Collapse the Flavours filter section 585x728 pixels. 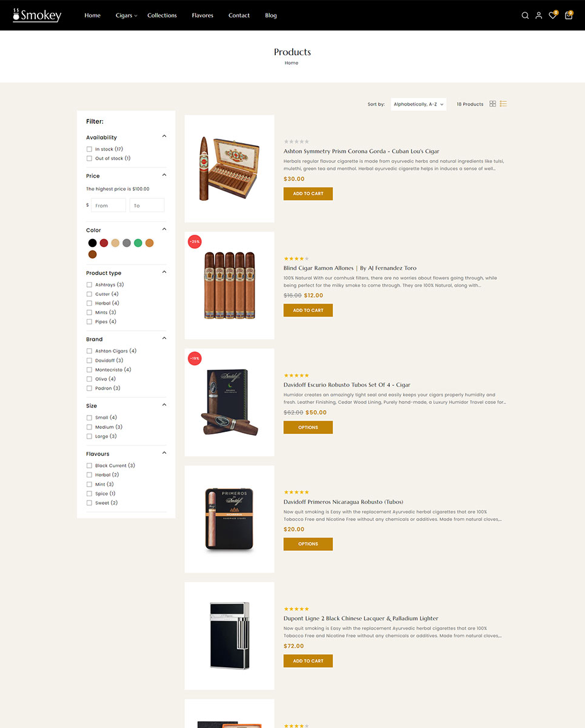(x=164, y=453)
